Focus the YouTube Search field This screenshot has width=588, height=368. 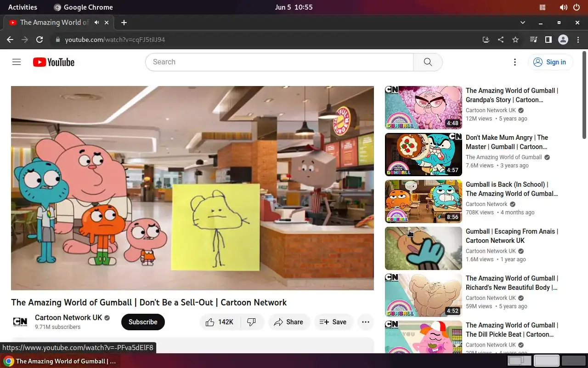pyautogui.click(x=279, y=62)
